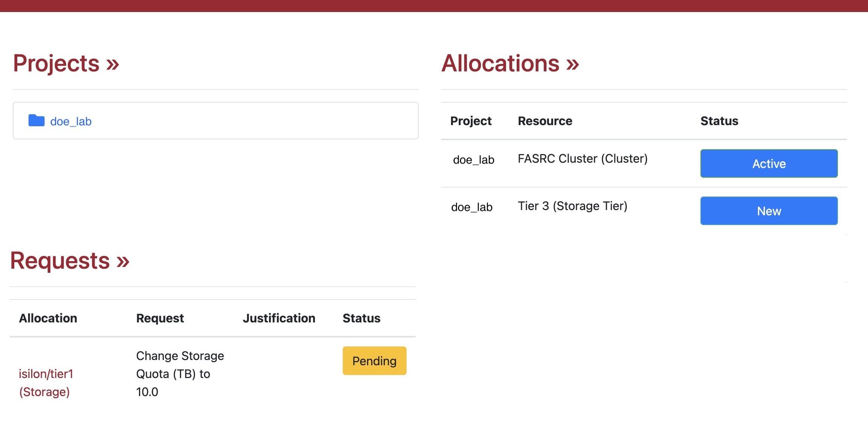Screen dimensions: 868x425
Task: Open the Requests section heading
Action: point(70,261)
